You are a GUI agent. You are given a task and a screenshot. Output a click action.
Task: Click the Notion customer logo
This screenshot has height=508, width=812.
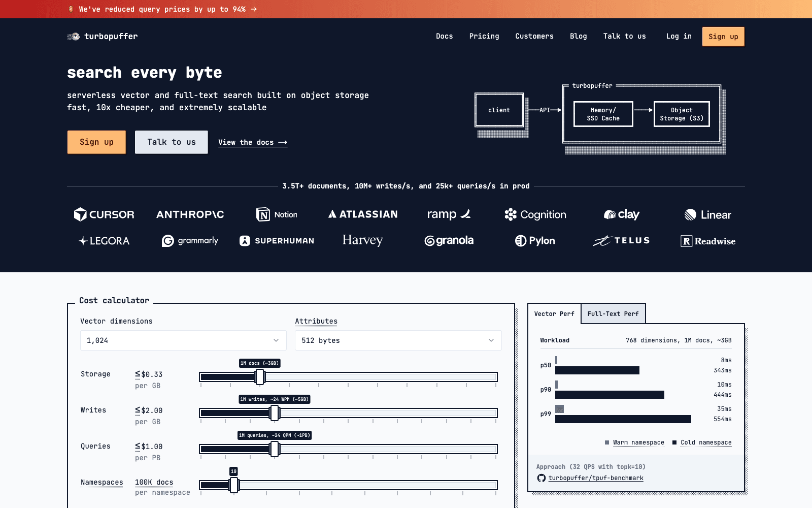[x=277, y=214]
